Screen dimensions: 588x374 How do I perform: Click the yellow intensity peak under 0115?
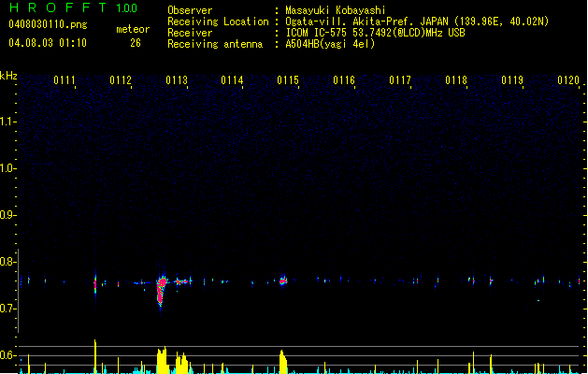click(x=283, y=362)
